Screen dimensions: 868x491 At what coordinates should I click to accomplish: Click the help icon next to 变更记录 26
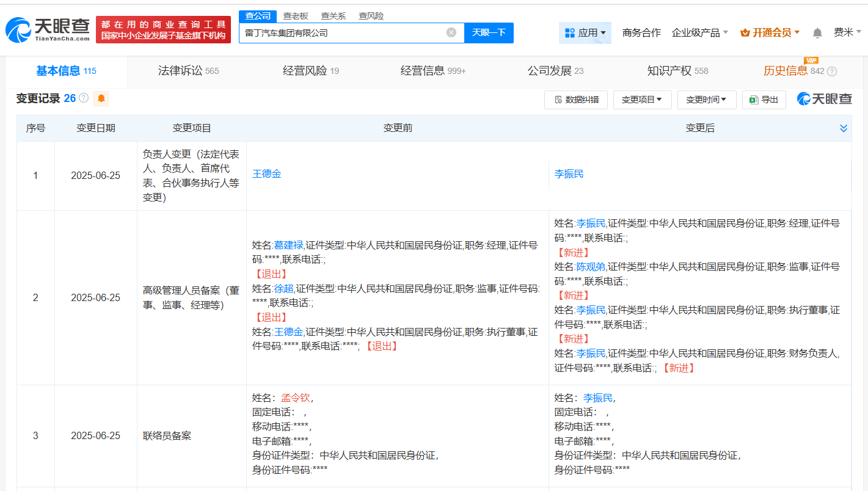(x=84, y=98)
